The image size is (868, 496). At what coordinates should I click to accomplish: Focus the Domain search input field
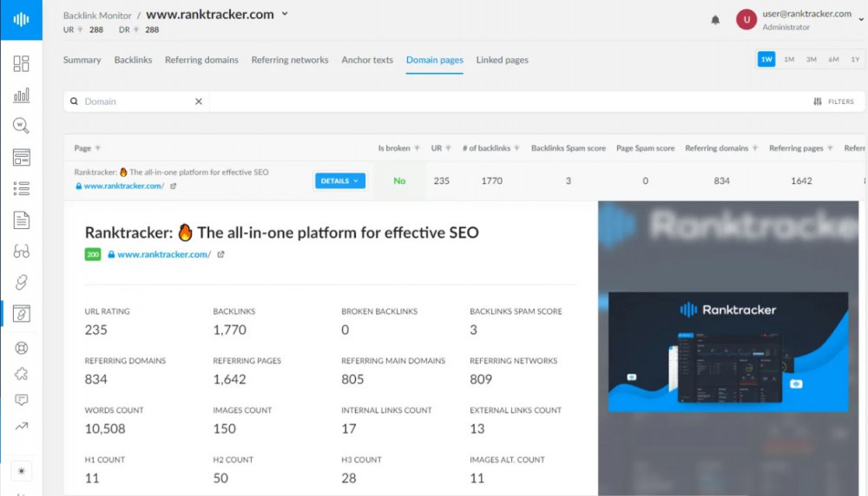coord(136,101)
